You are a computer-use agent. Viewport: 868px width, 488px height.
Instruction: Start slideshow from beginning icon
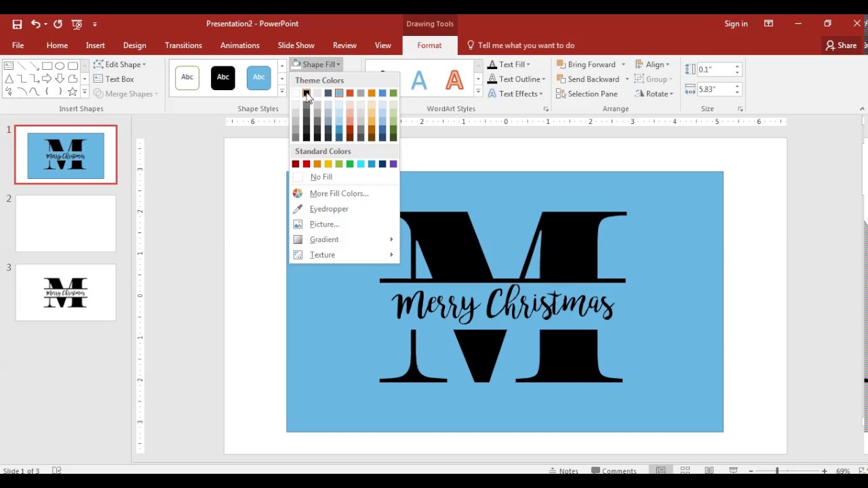tap(77, 24)
